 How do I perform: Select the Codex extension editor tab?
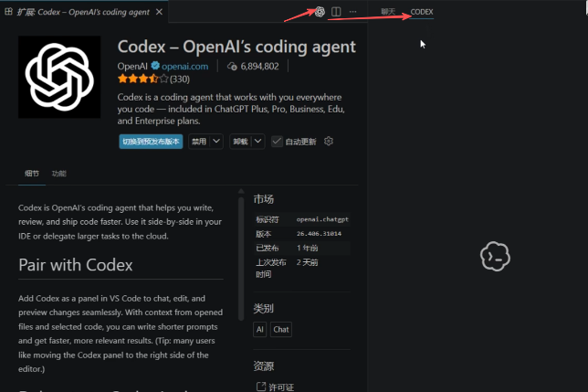point(84,12)
